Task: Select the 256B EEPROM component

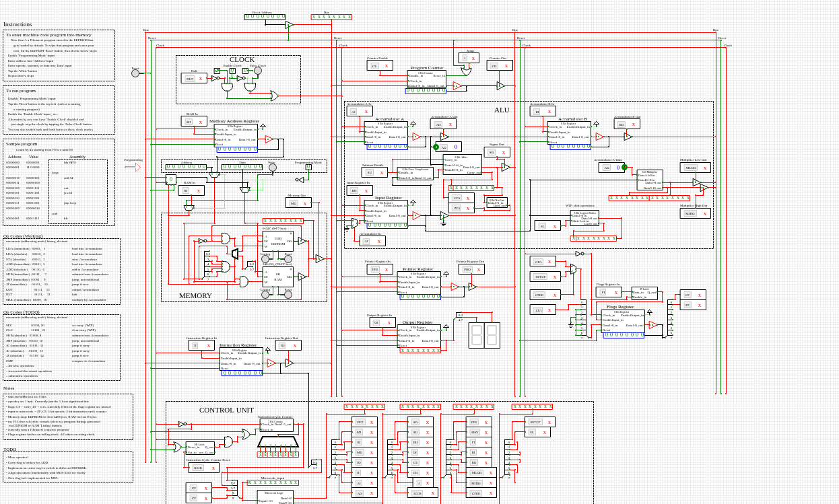Action: (277, 240)
